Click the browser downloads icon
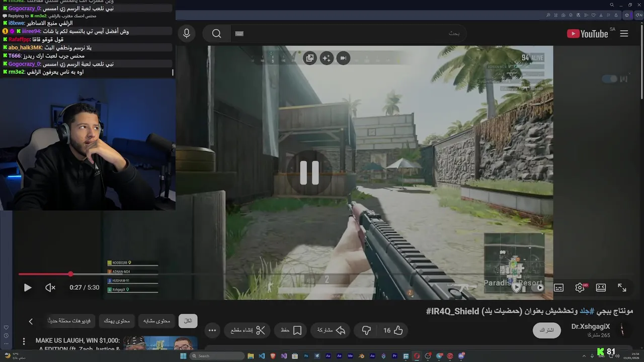Screen dimensions: 644x362 click(x=601, y=15)
